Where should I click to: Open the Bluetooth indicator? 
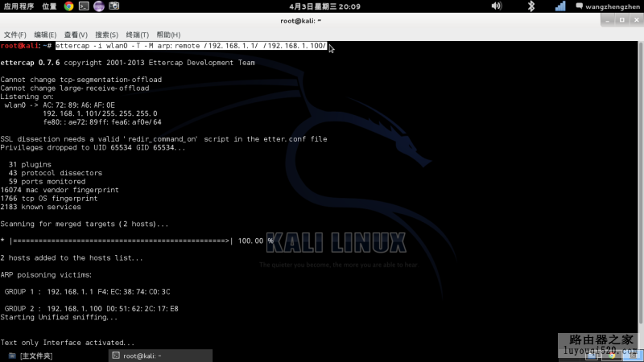[x=531, y=6]
